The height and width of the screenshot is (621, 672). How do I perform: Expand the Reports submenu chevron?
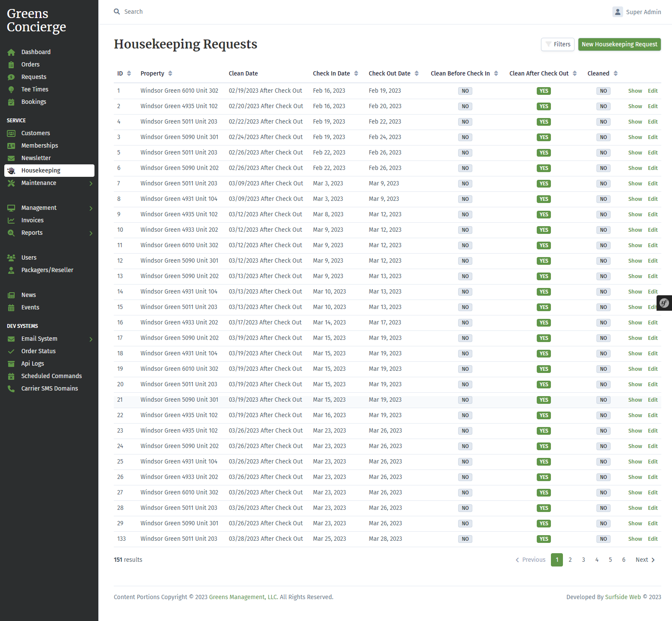91,233
